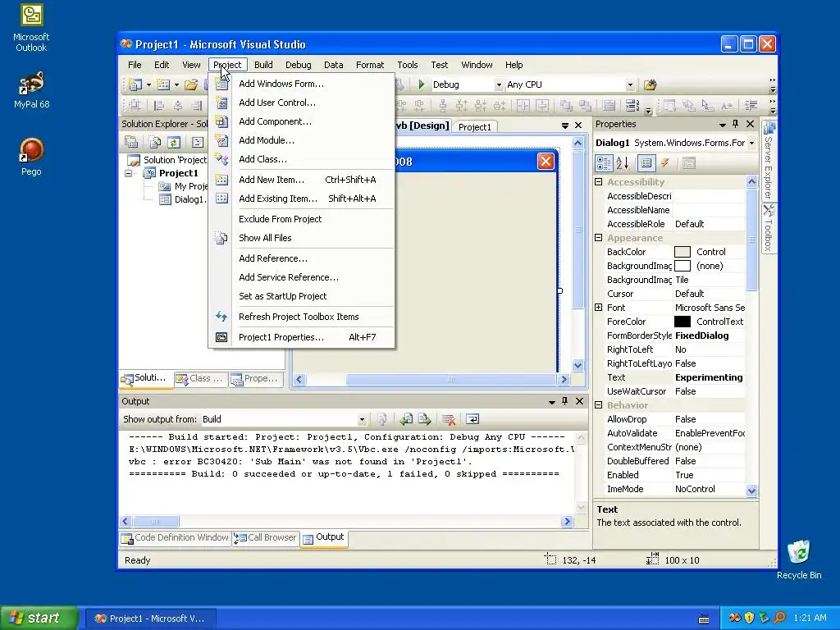Image resolution: width=840 pixels, height=630 pixels.
Task: Click Center Horizontally icon in layout toolbar
Action: 523,106
